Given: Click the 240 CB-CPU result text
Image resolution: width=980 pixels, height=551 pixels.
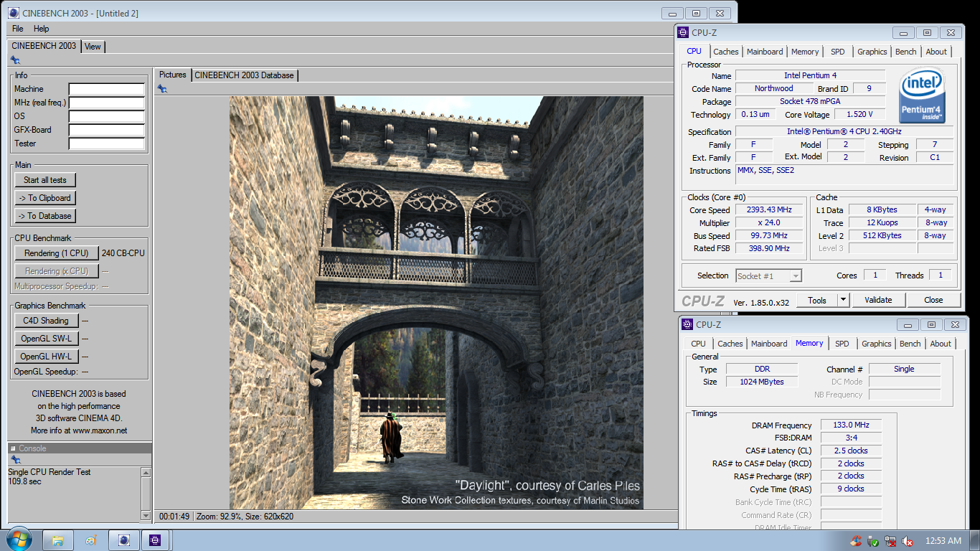Looking at the screenshot, I should [x=122, y=253].
